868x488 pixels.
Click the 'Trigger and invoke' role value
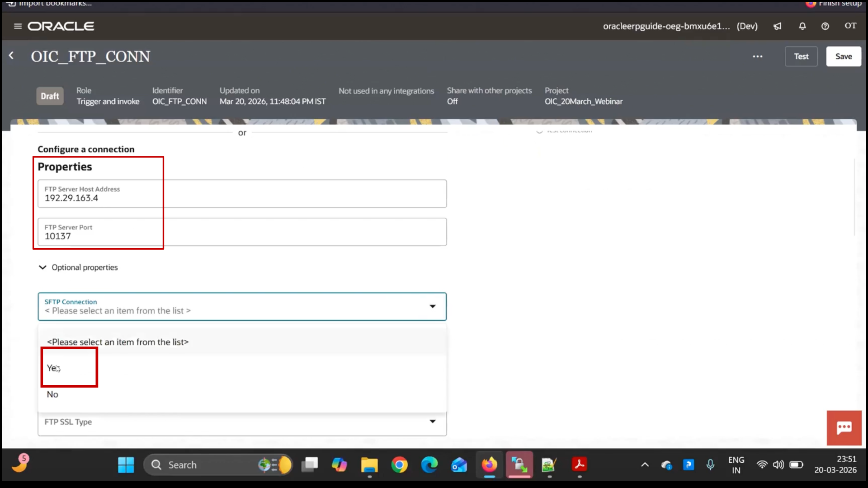click(x=108, y=102)
